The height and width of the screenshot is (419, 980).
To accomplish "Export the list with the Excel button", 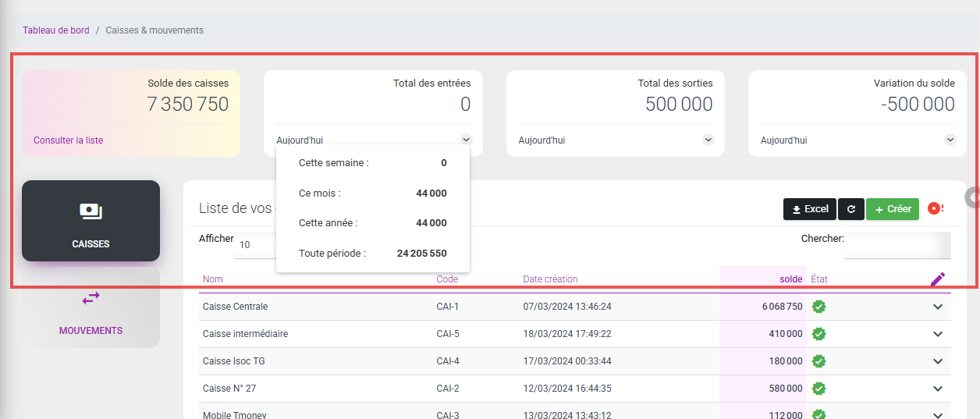I will pyautogui.click(x=809, y=209).
